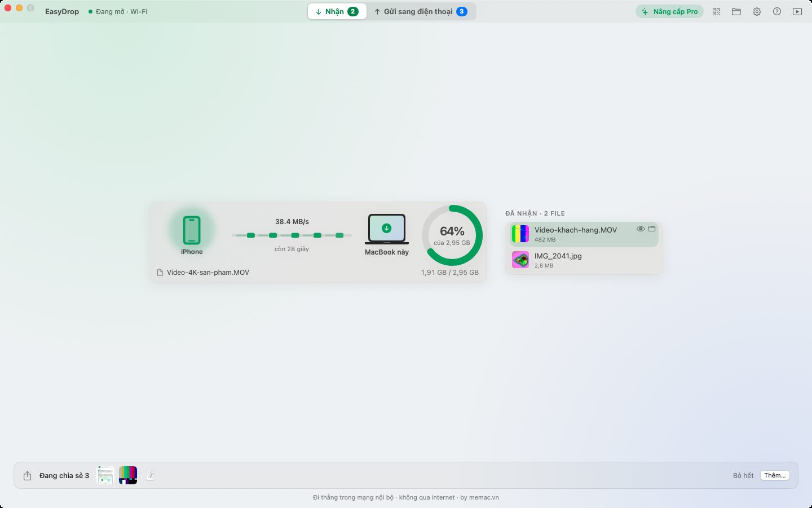Image resolution: width=812 pixels, height=508 pixels.
Task: Preview Video-khach-hang.MOV with the eye icon
Action: click(641, 229)
